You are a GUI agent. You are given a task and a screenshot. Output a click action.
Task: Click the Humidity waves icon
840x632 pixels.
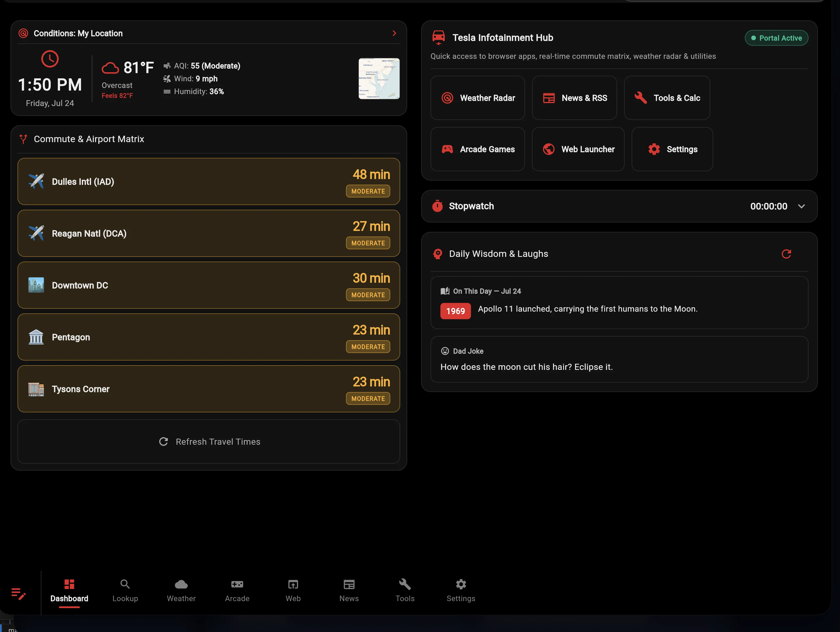(167, 91)
